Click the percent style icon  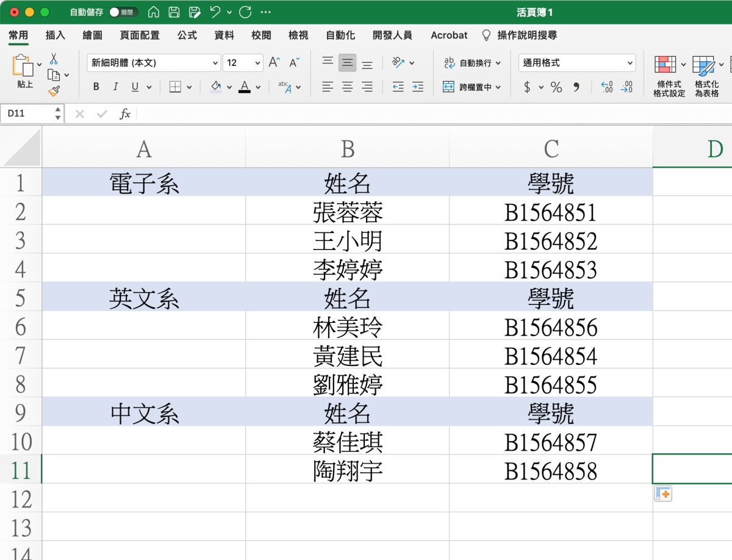click(556, 87)
